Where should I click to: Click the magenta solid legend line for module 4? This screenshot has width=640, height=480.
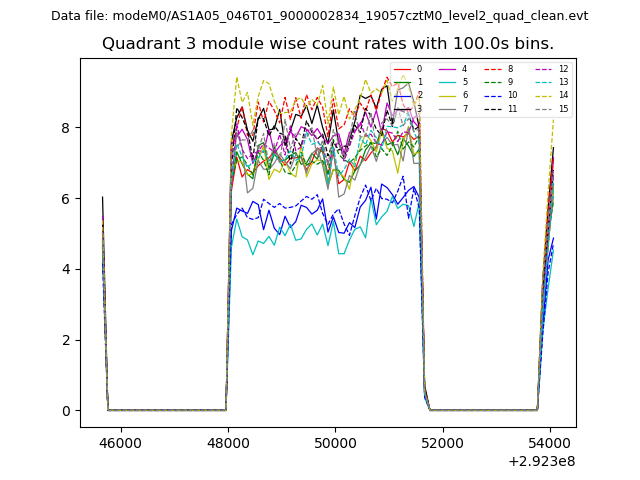point(447,69)
